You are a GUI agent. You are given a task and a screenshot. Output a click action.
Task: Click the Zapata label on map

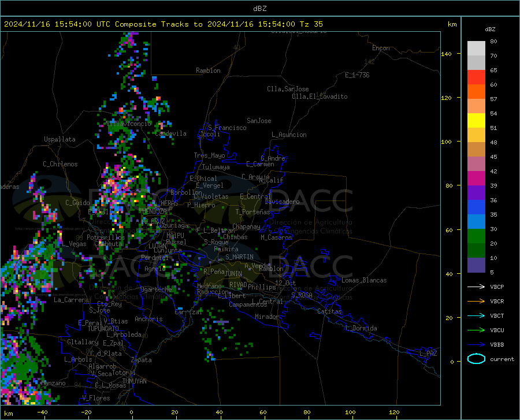pyautogui.click(x=142, y=360)
